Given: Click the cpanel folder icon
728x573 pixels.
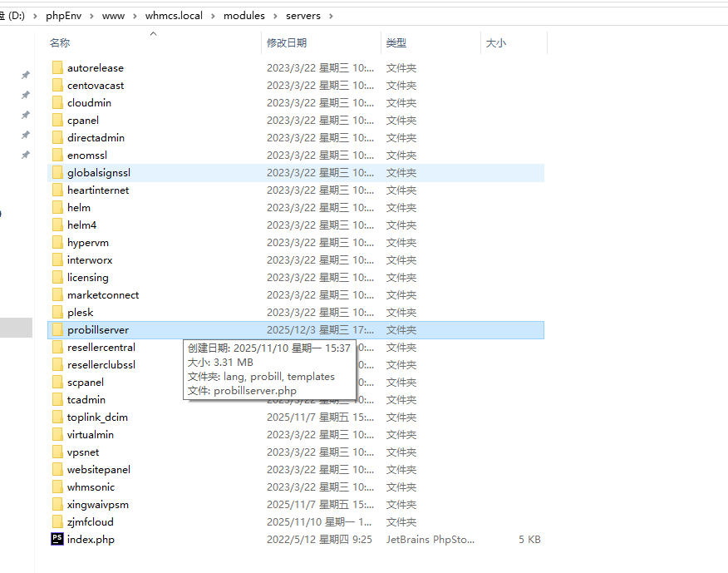Looking at the screenshot, I should [57, 121].
